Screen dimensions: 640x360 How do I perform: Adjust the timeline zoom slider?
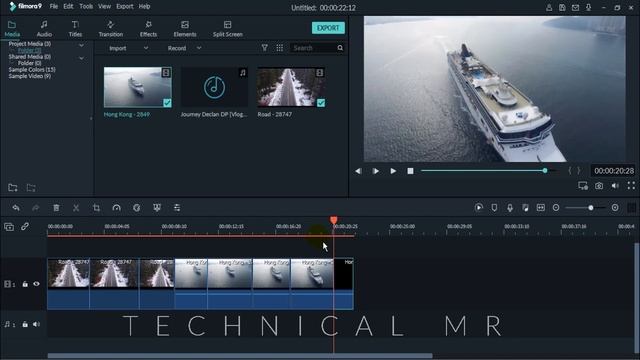click(x=591, y=208)
